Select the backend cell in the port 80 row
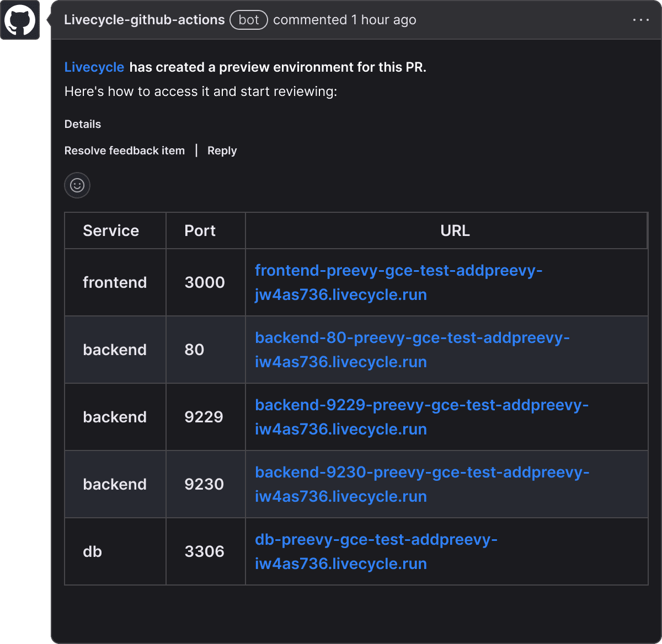662x644 pixels. coord(115,350)
